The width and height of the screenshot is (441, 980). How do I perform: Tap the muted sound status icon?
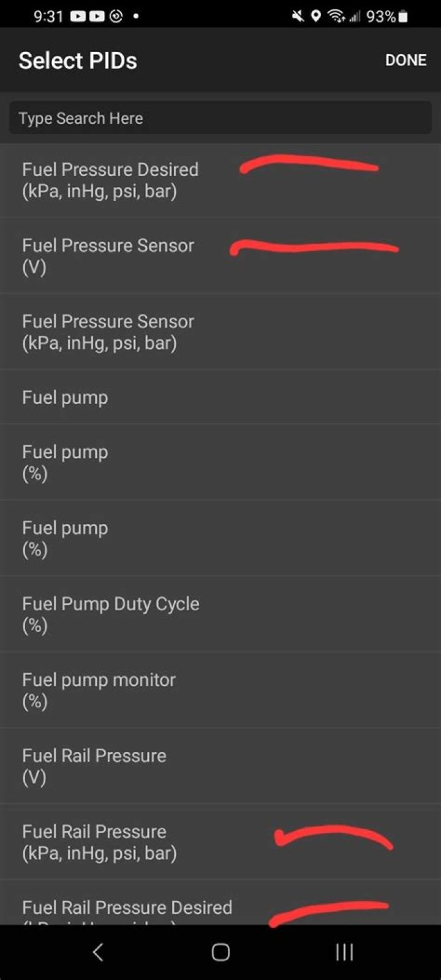click(x=298, y=17)
